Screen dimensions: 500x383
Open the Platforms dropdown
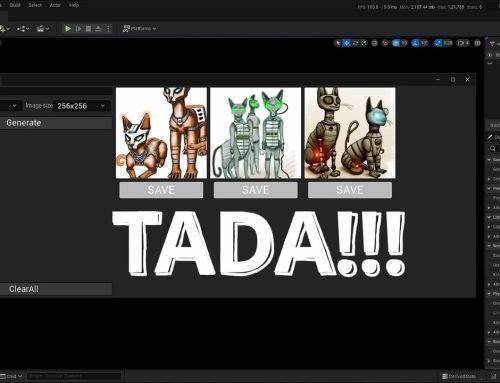[139, 29]
